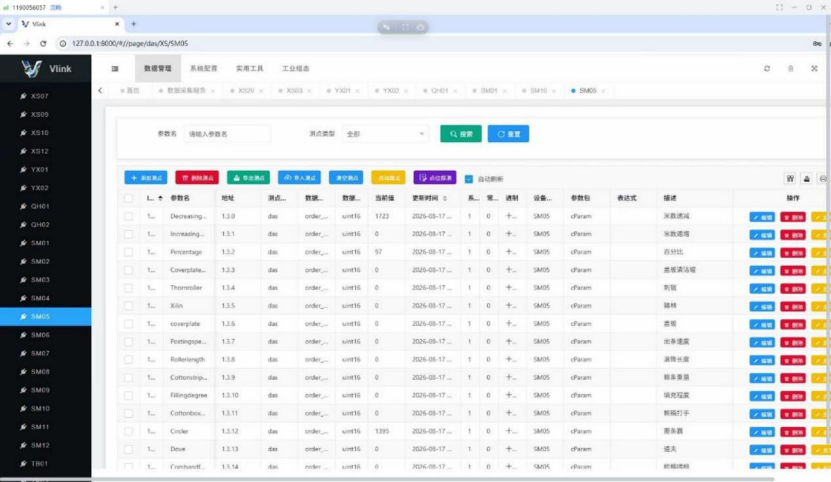Screen dimensions: 831x482
Task: Select XS07 in the sidebar
Action: [x=46, y=96]
